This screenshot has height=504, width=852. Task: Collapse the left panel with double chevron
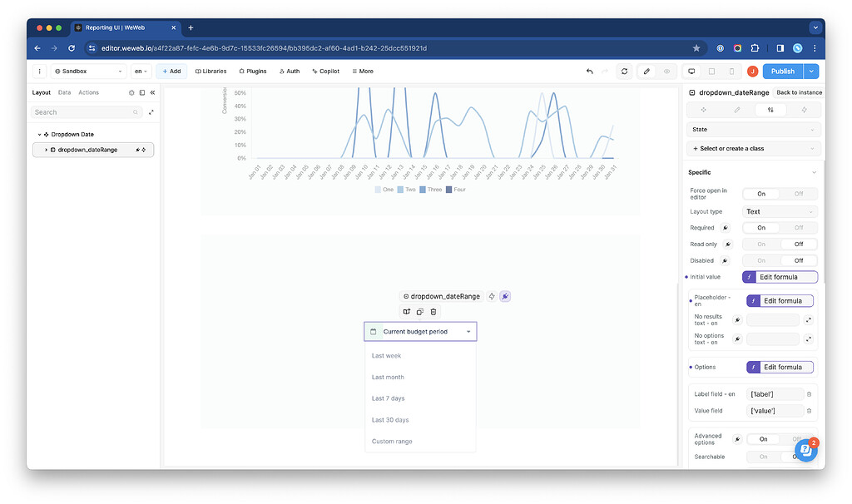(x=153, y=93)
